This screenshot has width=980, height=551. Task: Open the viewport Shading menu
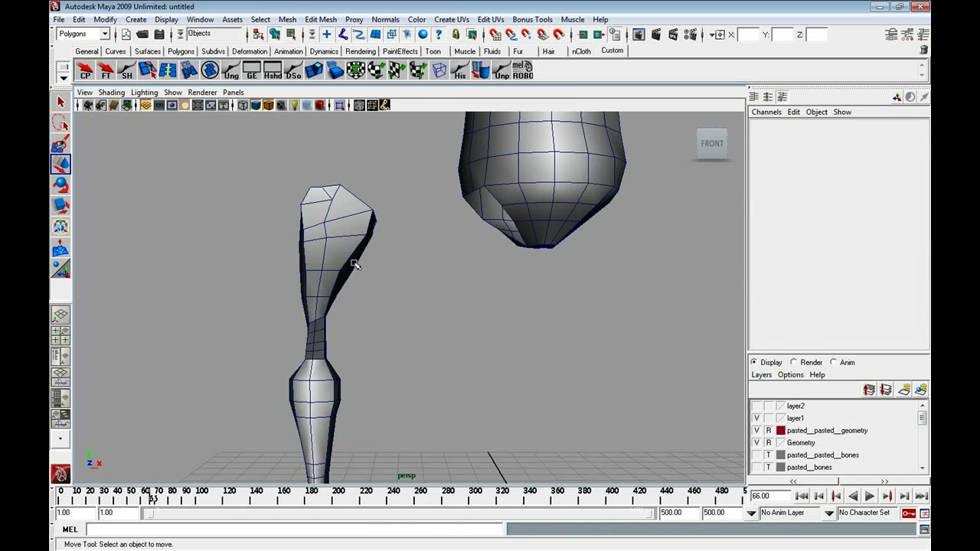(111, 93)
